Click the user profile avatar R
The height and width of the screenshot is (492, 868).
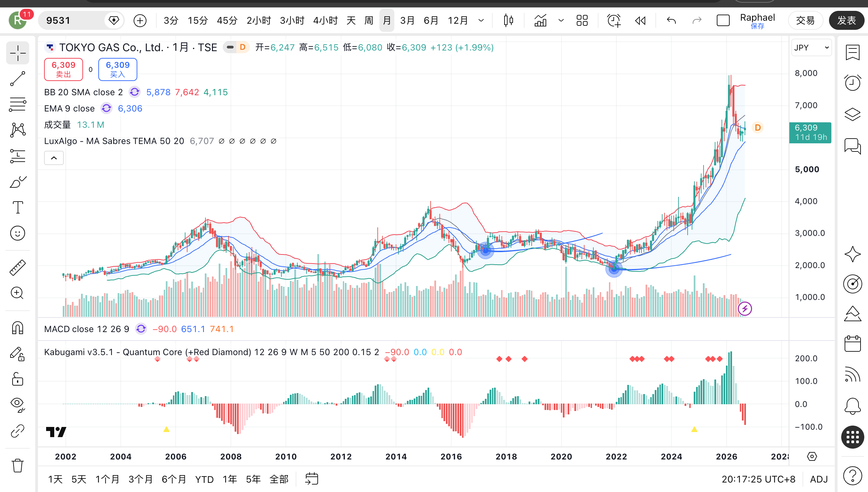point(18,20)
